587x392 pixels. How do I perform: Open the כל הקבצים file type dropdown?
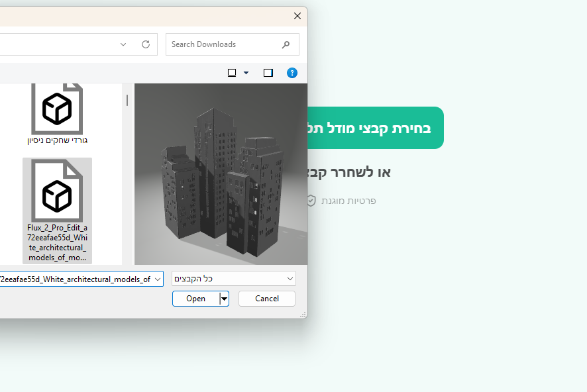pos(234,279)
